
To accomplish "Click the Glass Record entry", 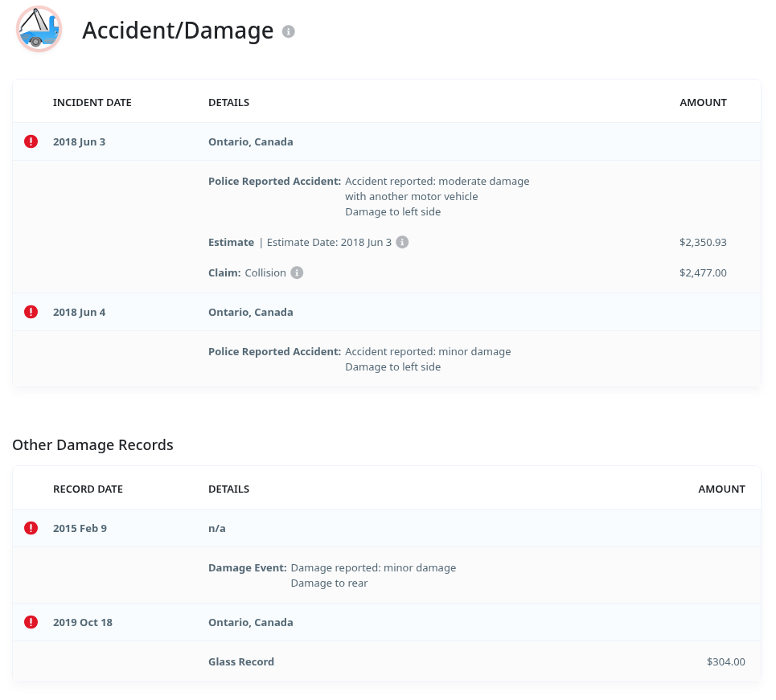I will pos(241,662).
